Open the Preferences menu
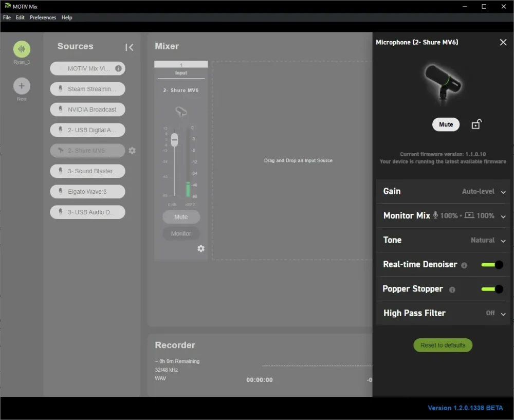The width and height of the screenshot is (514, 420). click(43, 17)
